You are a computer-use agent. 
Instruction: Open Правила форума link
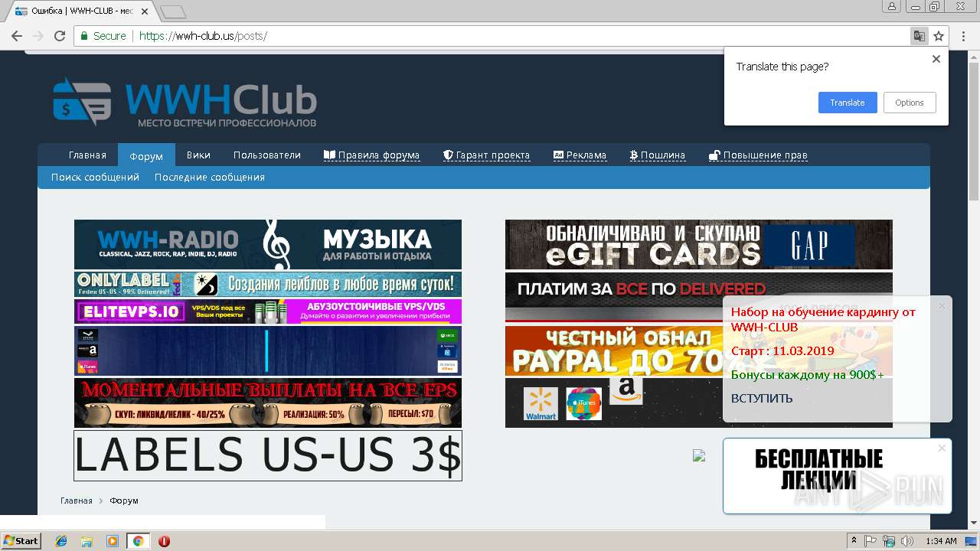(x=371, y=155)
